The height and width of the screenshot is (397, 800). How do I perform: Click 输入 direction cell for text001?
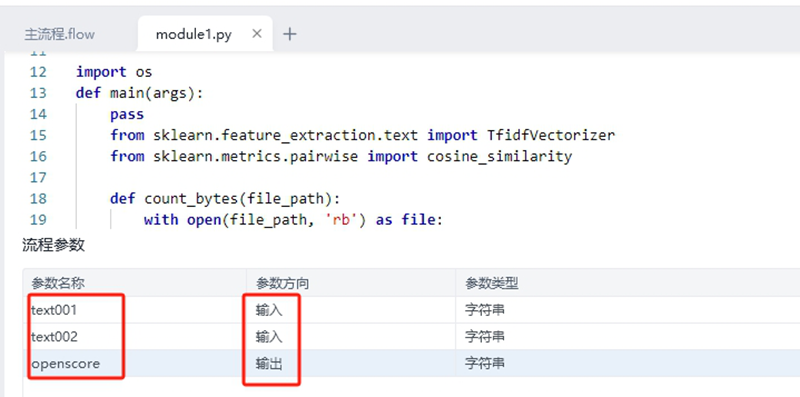pos(352,310)
